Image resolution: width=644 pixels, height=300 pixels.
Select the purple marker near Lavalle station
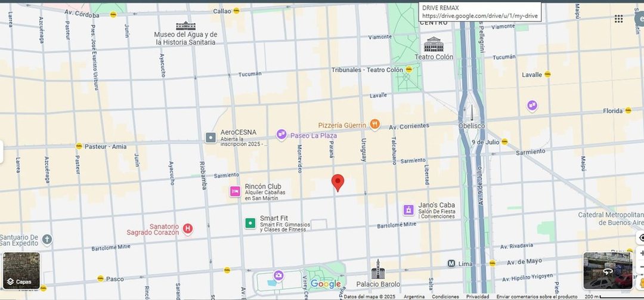(532, 106)
